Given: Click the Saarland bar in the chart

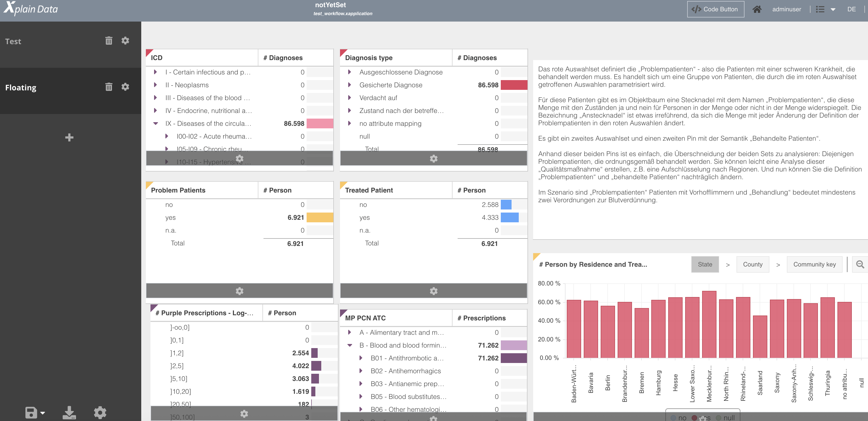Looking at the screenshot, I should pyautogui.click(x=760, y=337).
